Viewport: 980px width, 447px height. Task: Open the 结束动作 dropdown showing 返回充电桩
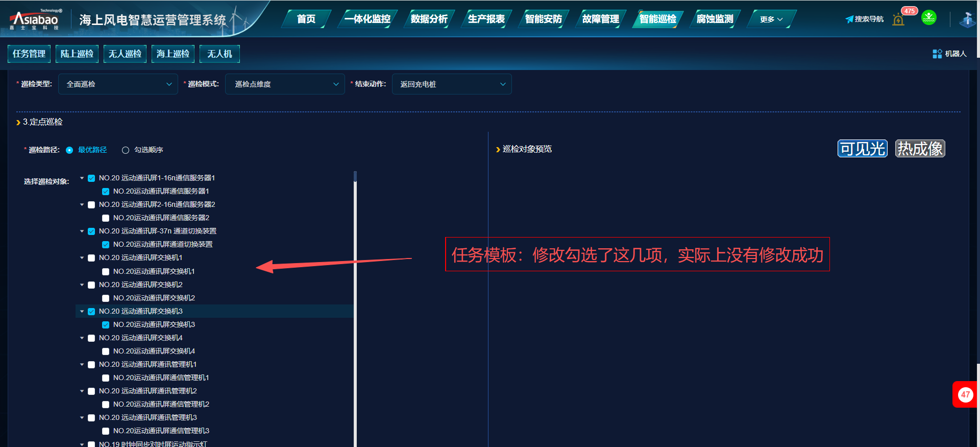[x=451, y=84]
